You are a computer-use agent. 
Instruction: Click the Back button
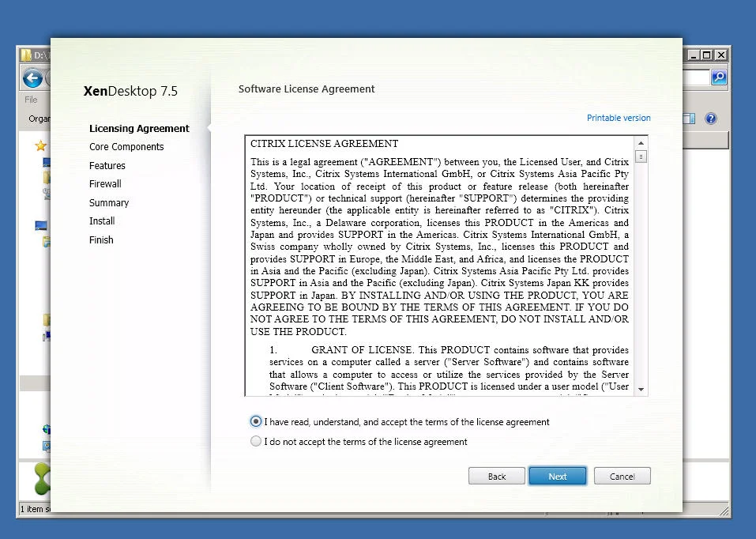point(497,476)
